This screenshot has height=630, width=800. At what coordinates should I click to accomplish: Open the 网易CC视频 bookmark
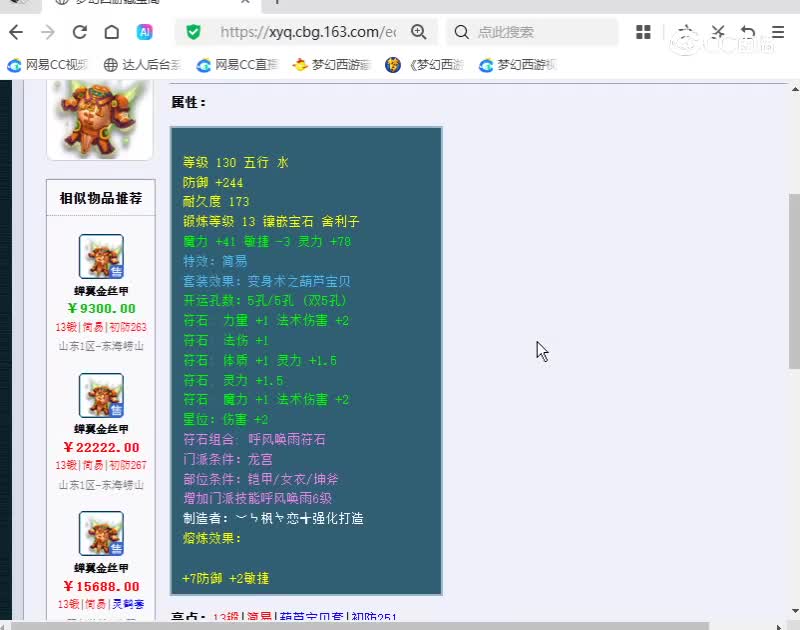47,65
